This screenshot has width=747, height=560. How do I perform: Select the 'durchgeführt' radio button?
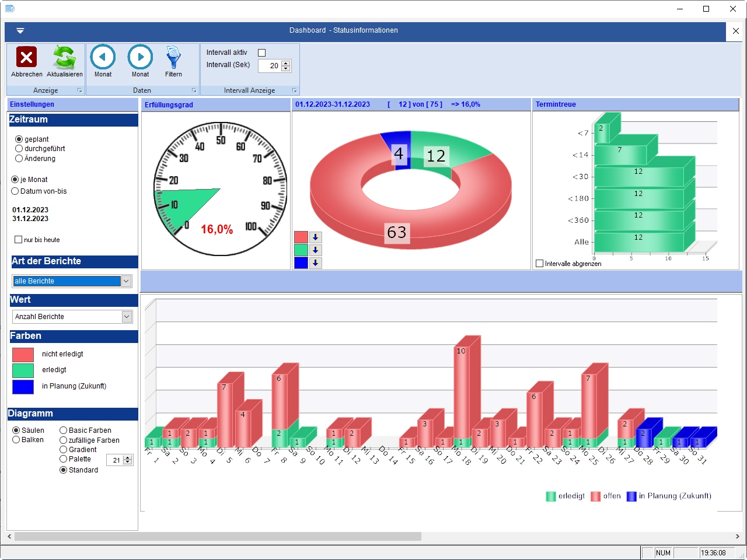(19, 149)
